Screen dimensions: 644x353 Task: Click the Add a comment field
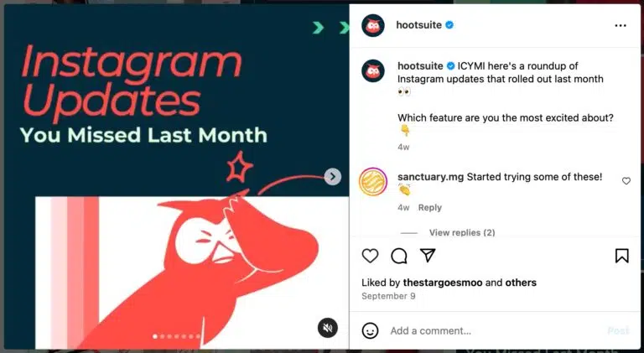click(x=495, y=331)
